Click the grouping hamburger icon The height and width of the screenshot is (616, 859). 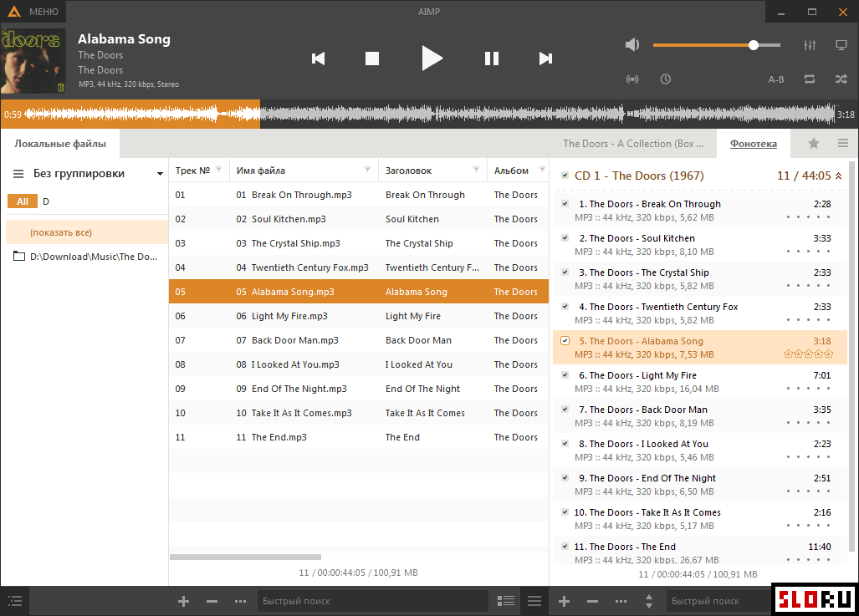18,174
